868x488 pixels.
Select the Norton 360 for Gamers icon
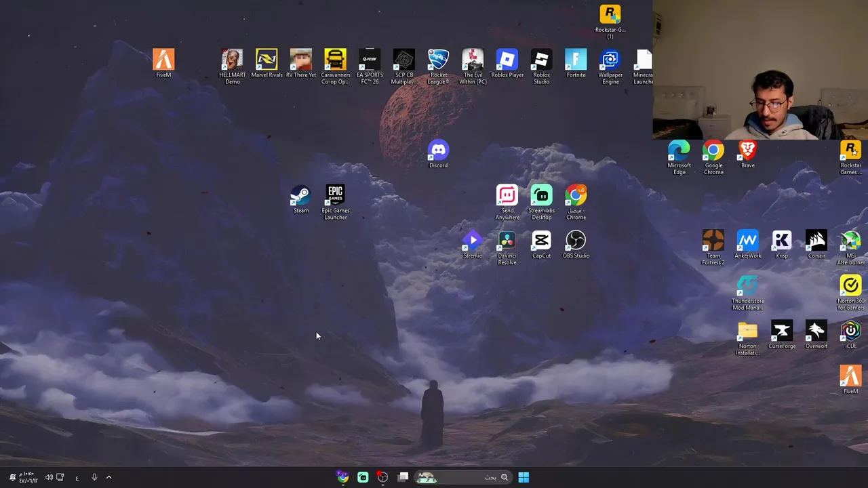[850, 292]
